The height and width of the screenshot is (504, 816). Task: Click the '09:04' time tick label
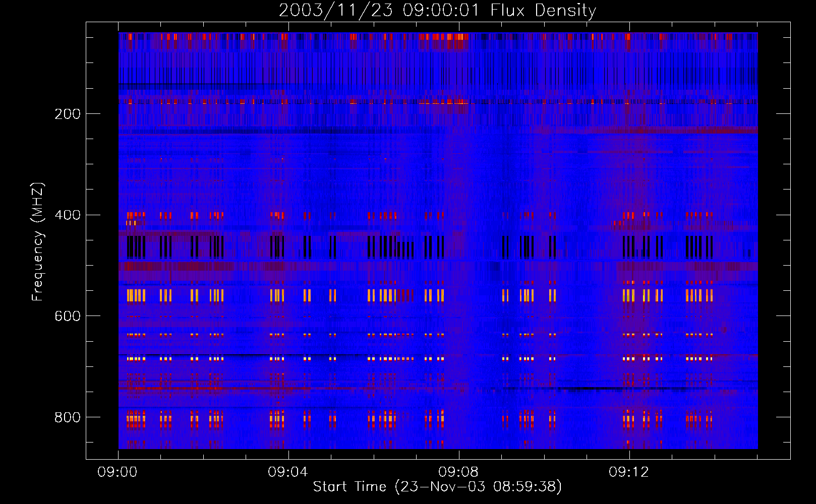pos(288,472)
